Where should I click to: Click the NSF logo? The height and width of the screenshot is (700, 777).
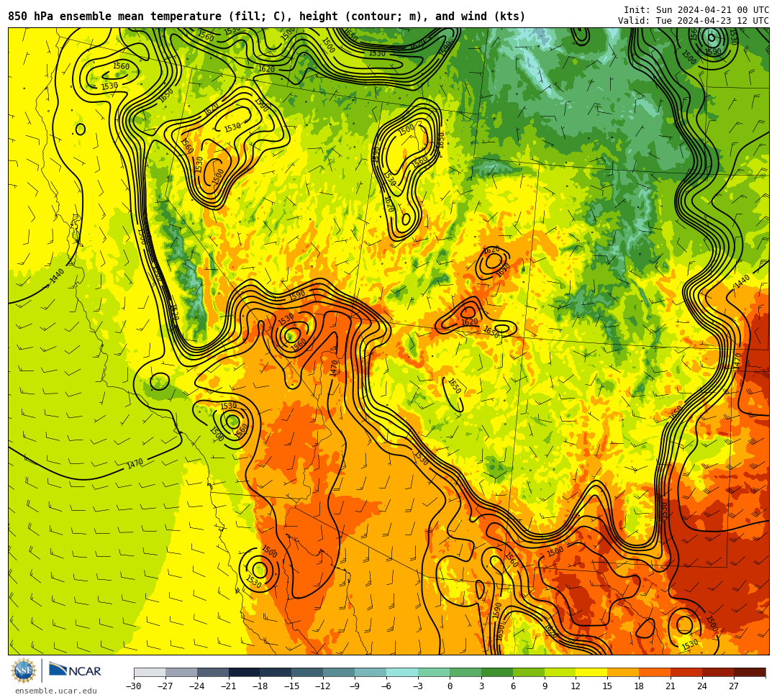[23, 671]
